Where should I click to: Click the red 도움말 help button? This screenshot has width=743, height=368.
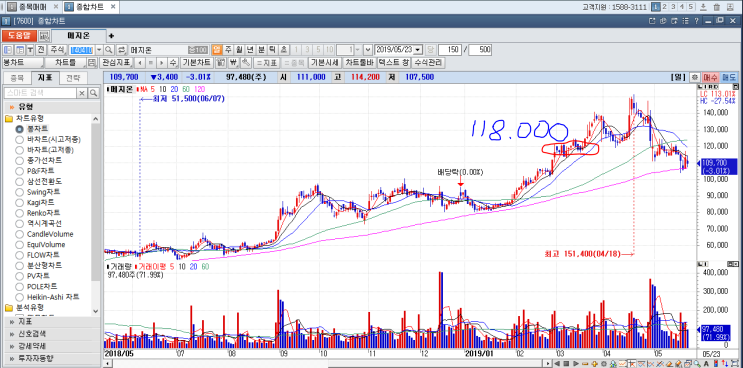click(18, 36)
